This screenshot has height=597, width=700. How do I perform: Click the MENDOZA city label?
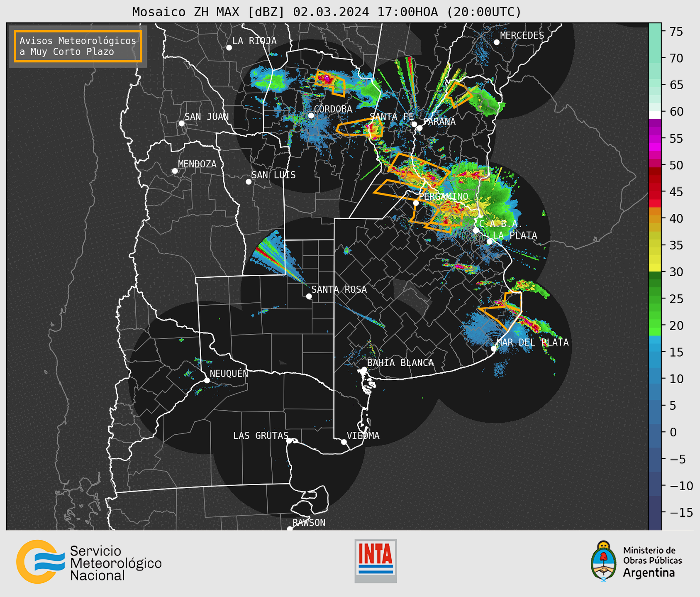tap(197, 164)
